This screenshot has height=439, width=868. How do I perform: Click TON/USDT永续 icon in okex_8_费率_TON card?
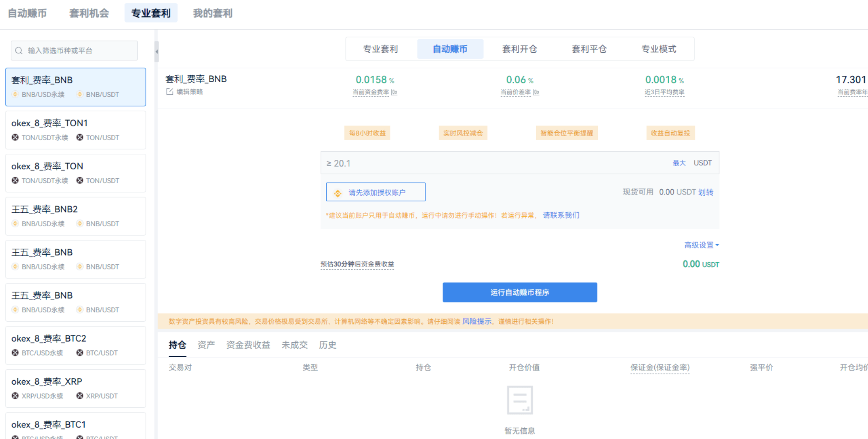tap(15, 180)
